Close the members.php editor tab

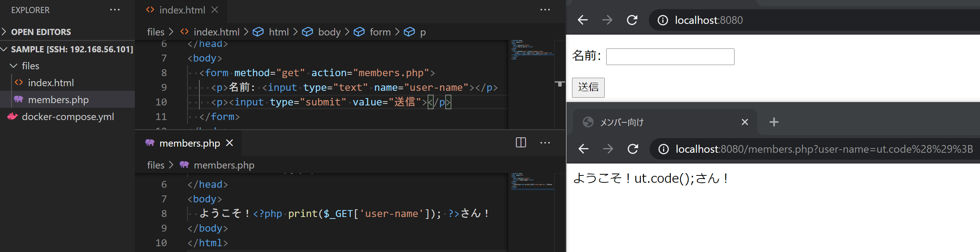[229, 143]
